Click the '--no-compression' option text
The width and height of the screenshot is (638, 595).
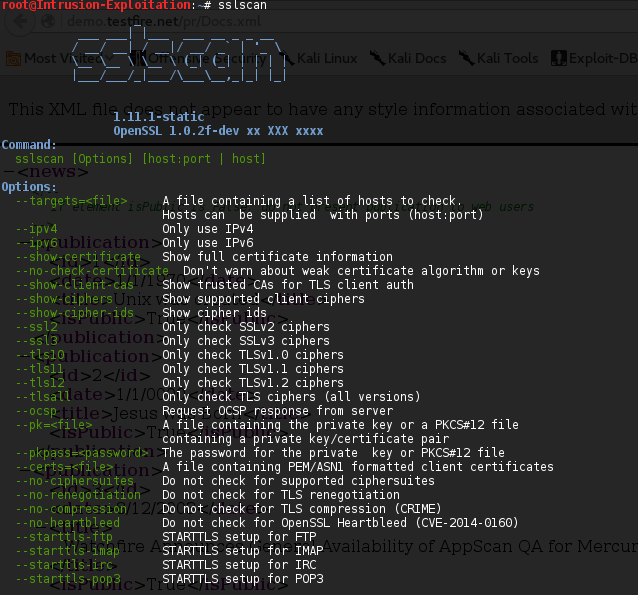point(71,509)
